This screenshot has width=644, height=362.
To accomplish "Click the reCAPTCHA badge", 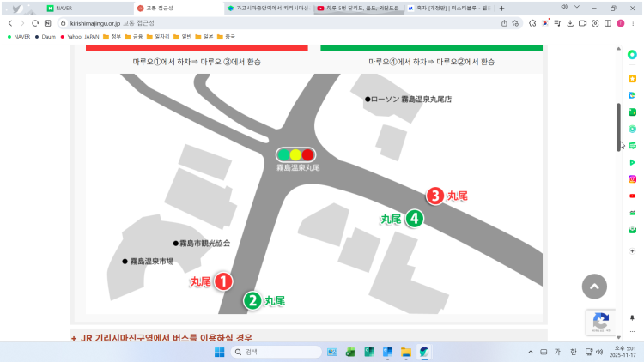I will pyautogui.click(x=600, y=323).
